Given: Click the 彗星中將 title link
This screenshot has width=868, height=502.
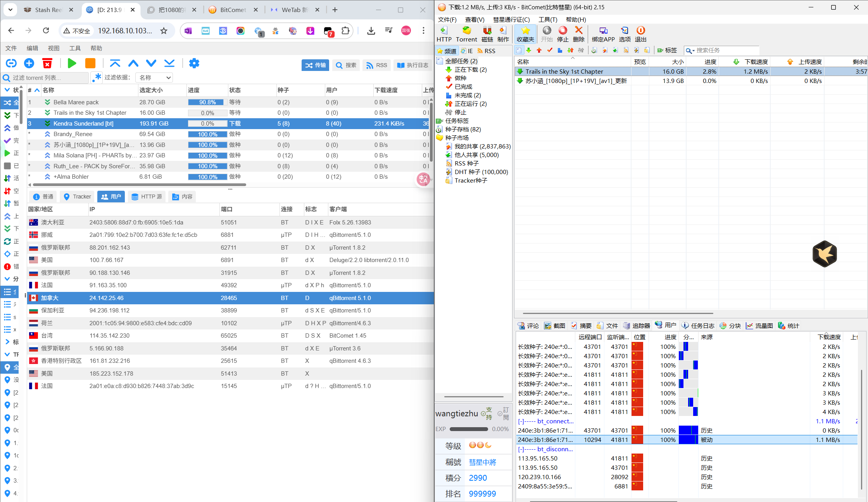Looking at the screenshot, I should click(482, 462).
